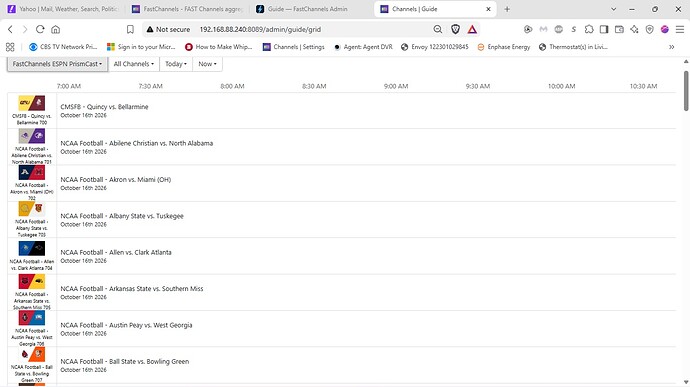Switch to the Guide — FastChannels Admin tab

(311, 9)
